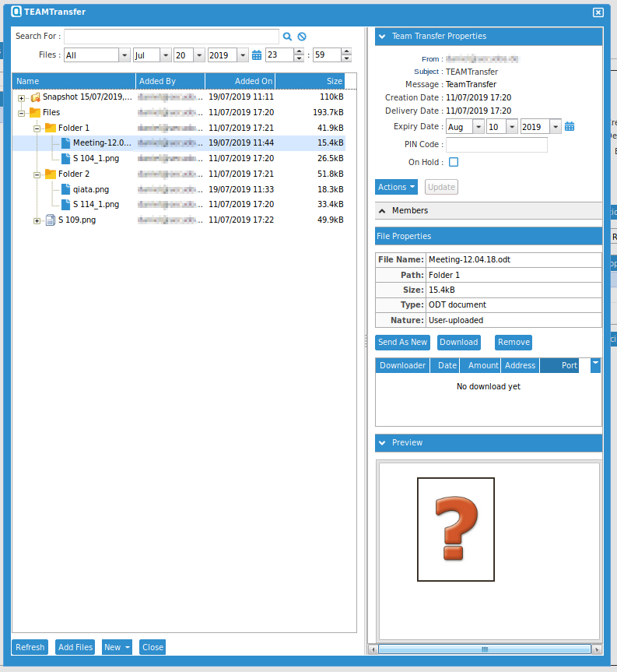617x672 pixels.
Task: Sort by the Added On column
Action: [x=240, y=81]
